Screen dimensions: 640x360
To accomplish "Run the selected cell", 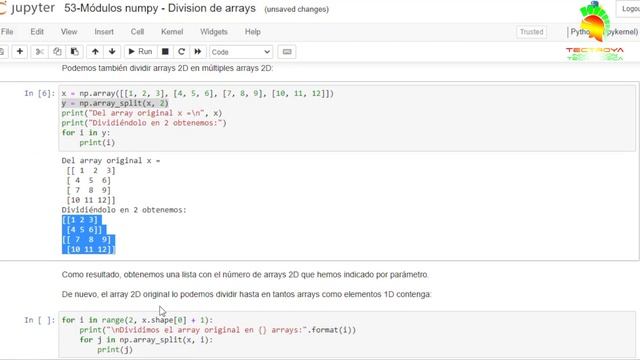I will (140, 52).
